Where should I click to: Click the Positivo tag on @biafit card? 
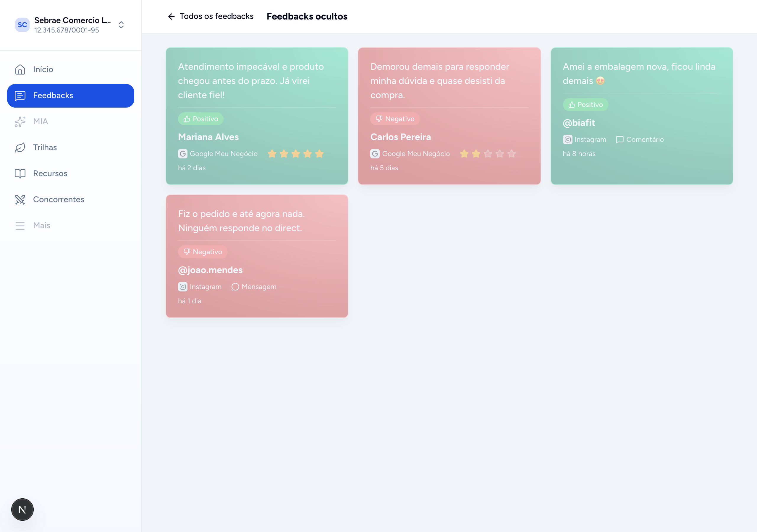tap(585, 105)
